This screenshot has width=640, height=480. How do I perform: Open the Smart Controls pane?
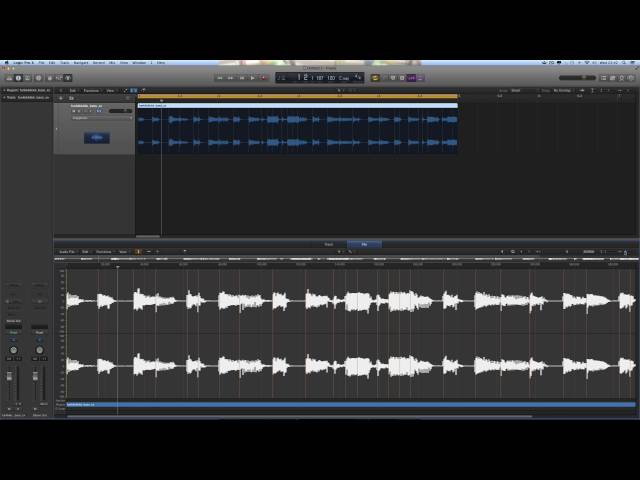[x=50, y=78]
